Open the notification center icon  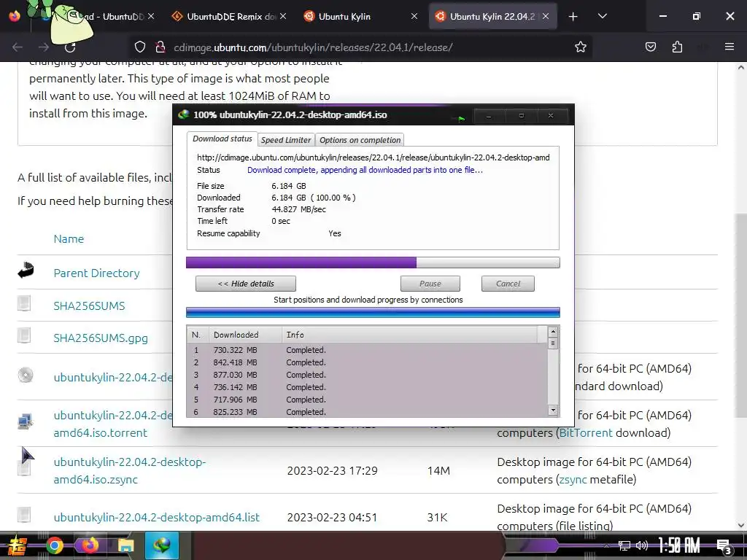click(724, 545)
